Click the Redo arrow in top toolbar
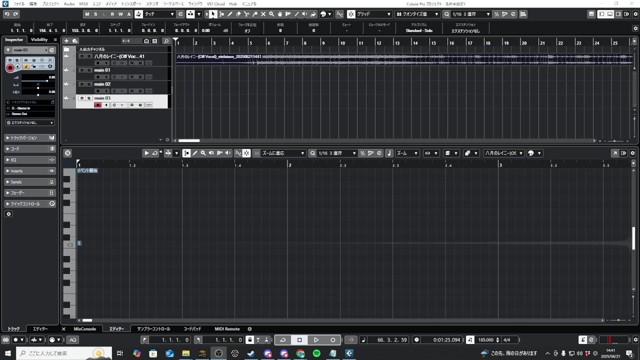The image size is (640, 360). coord(16,14)
